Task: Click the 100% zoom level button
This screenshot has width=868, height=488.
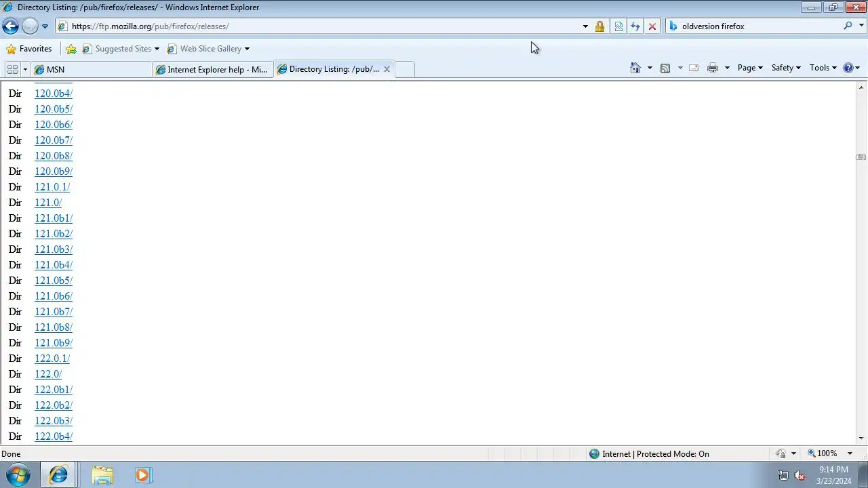Action: [822, 453]
